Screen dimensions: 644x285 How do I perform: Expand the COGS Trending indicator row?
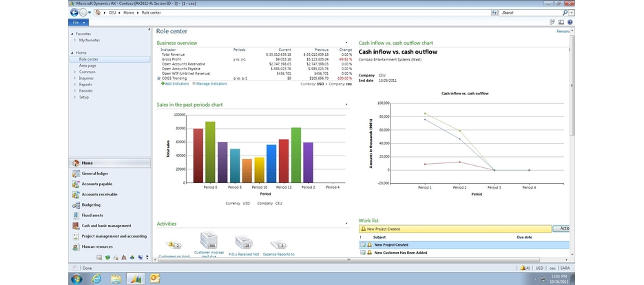[158, 78]
